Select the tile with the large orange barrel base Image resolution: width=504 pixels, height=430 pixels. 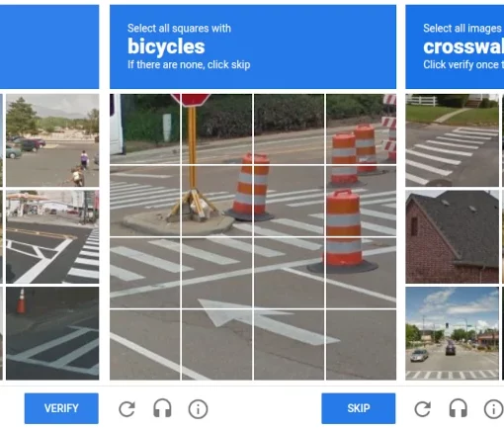tap(361, 273)
